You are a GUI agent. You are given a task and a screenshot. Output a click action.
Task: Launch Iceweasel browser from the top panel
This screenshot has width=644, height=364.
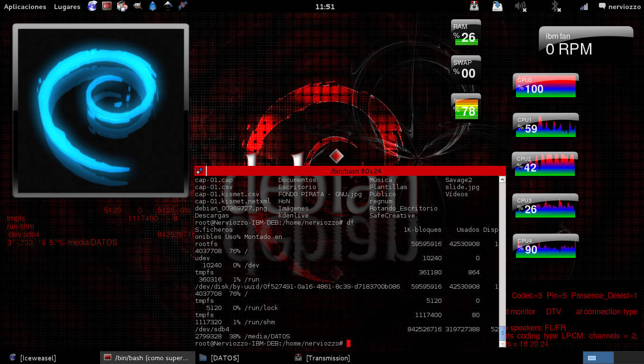click(92, 7)
